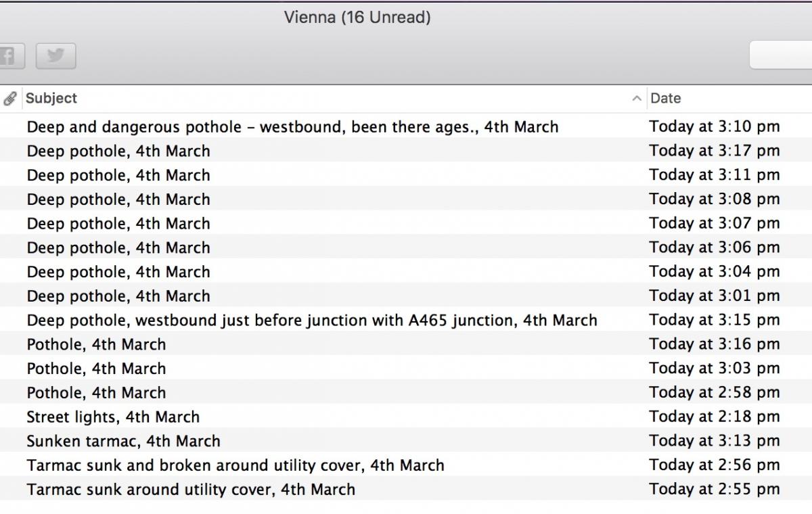Open 'Deep and dangerous pothole – westbound' article

click(292, 127)
